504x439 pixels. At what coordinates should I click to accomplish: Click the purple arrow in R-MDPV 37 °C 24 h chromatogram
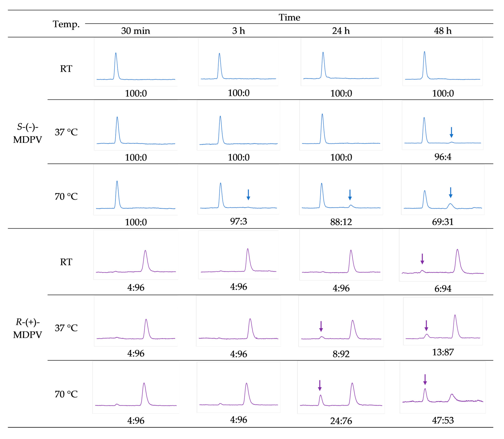pos(321,326)
